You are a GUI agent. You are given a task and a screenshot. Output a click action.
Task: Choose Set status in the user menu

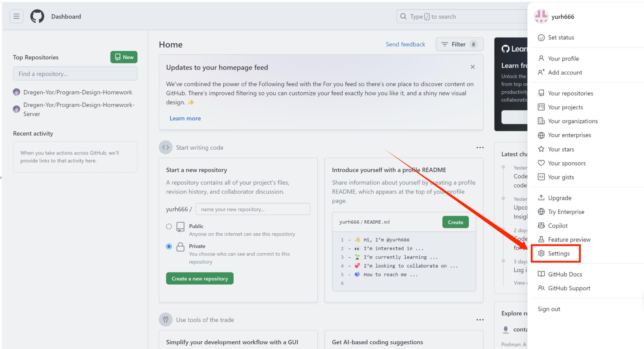[x=561, y=38]
